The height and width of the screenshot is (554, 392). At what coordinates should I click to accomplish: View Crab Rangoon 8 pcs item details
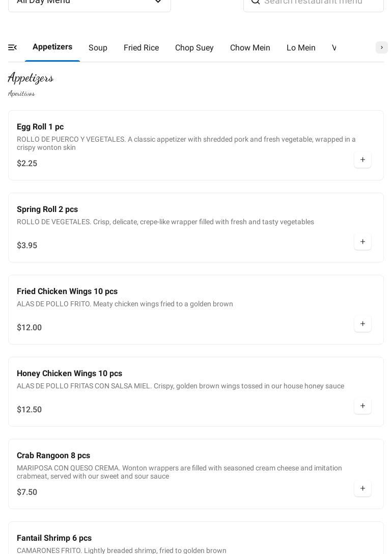pyautogui.click(x=53, y=456)
